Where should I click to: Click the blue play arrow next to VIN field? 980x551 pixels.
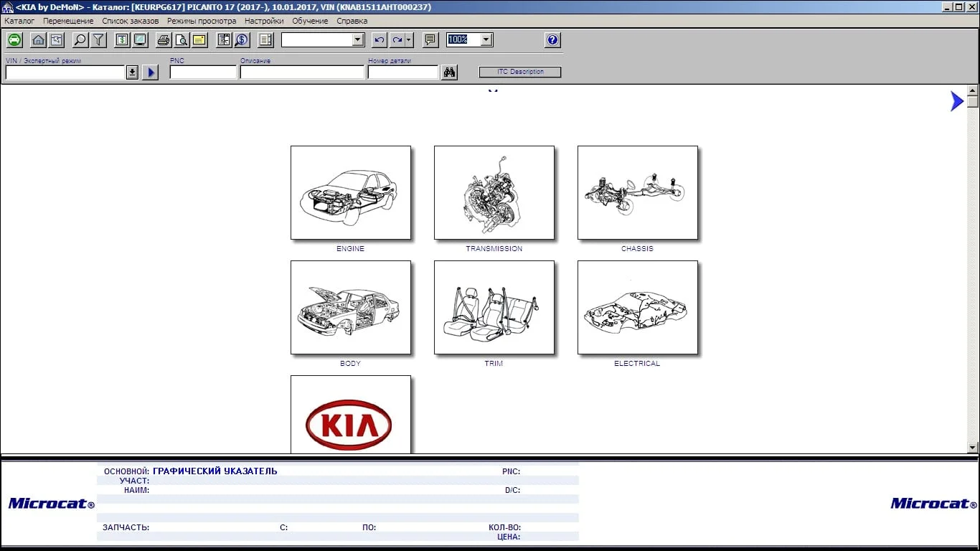[x=150, y=72]
